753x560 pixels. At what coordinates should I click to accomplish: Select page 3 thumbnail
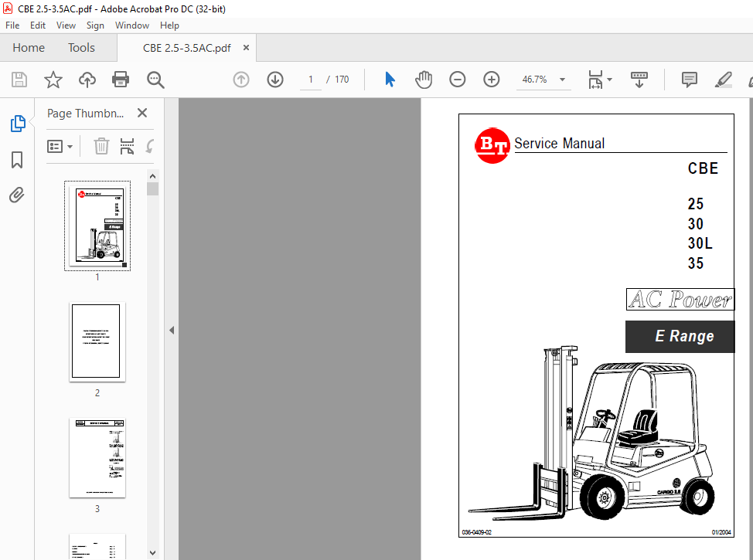click(x=97, y=457)
